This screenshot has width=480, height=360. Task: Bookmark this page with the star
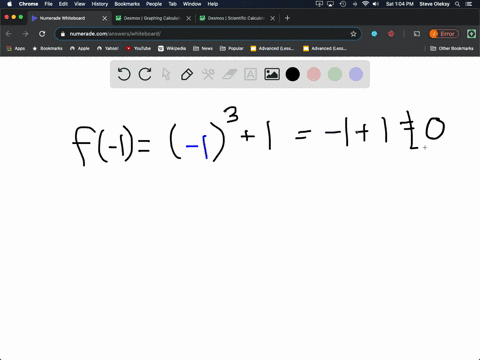click(x=353, y=34)
